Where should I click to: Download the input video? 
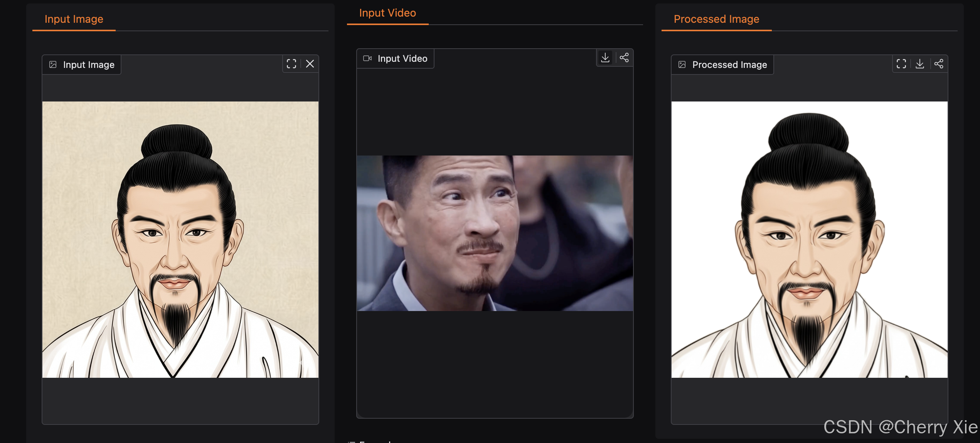pyautogui.click(x=605, y=58)
